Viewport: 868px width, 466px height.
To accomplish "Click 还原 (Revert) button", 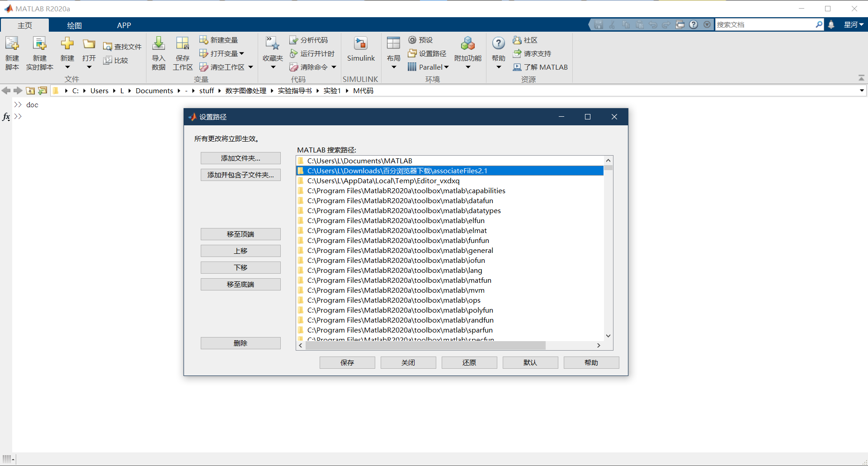I will tap(469, 363).
